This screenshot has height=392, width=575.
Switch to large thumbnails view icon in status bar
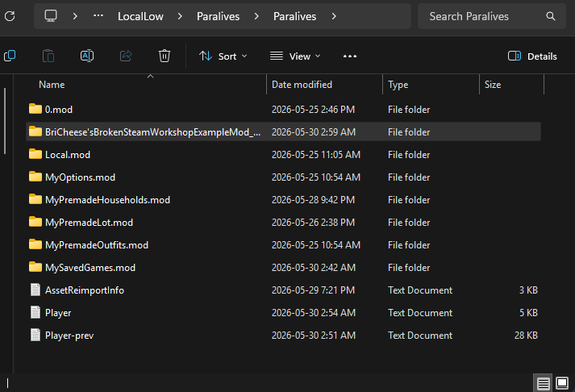(x=562, y=383)
